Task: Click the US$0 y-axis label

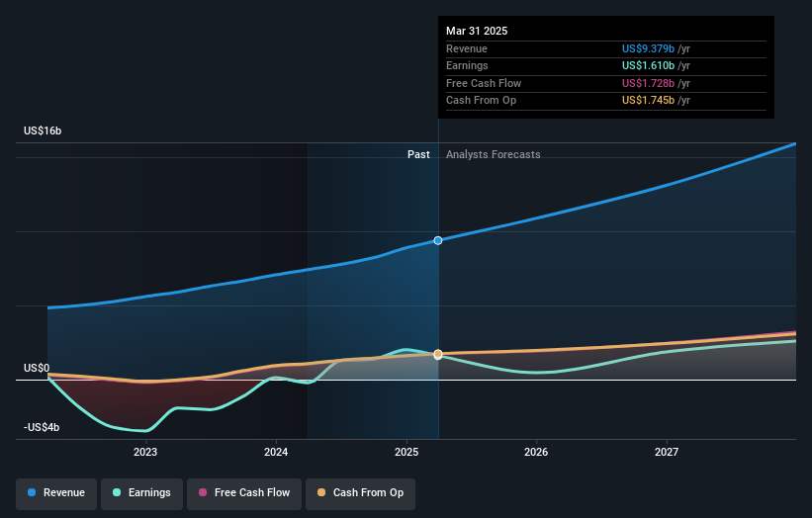Action: pos(37,368)
